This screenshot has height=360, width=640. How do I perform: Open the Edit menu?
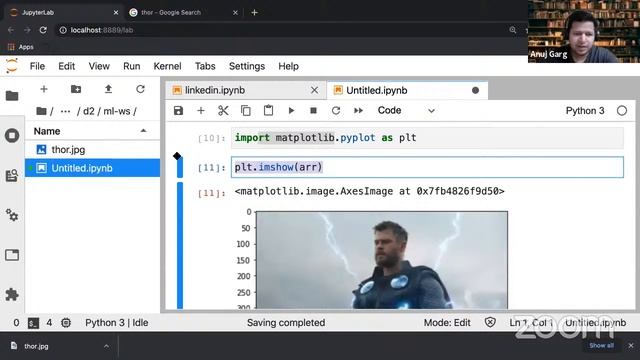coord(67,66)
